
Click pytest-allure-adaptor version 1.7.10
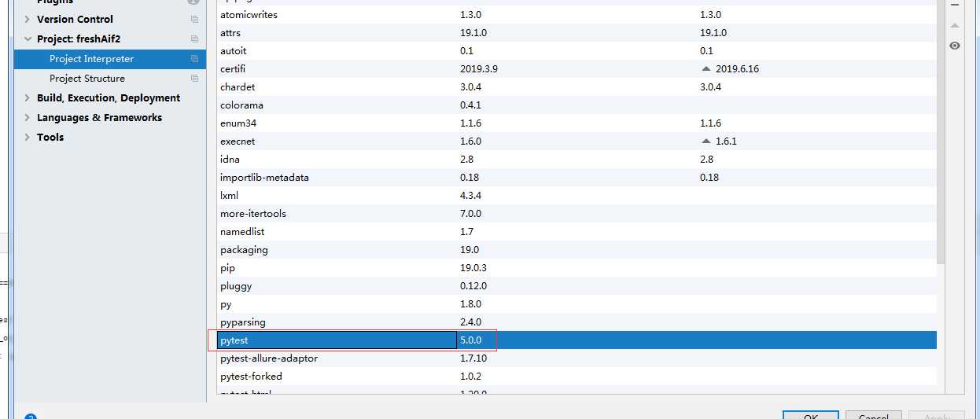[x=473, y=358]
